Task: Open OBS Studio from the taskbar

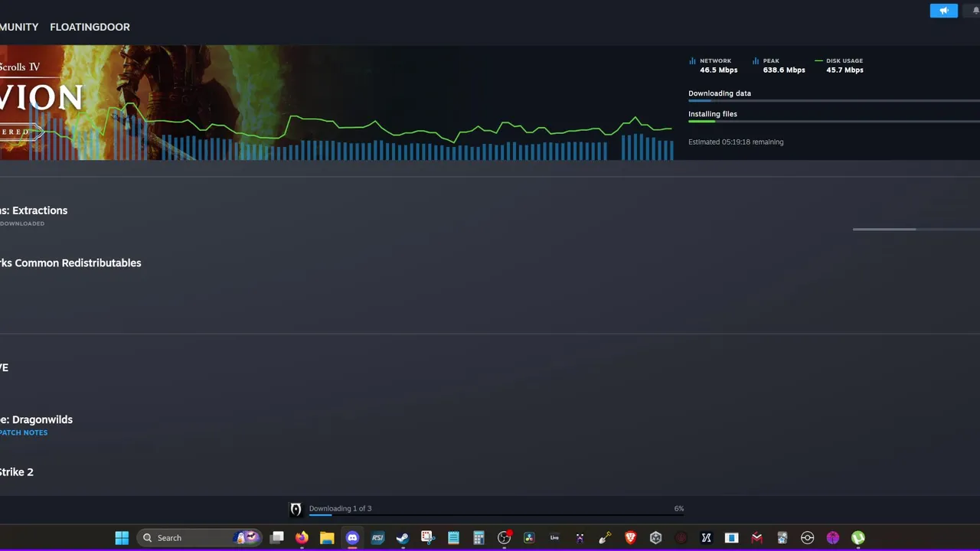Action: click(504, 538)
